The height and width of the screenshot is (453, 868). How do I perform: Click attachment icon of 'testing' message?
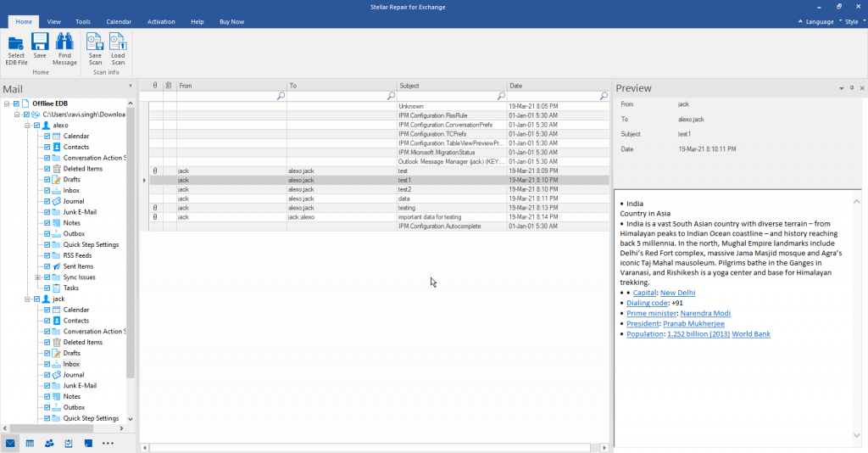click(155, 208)
